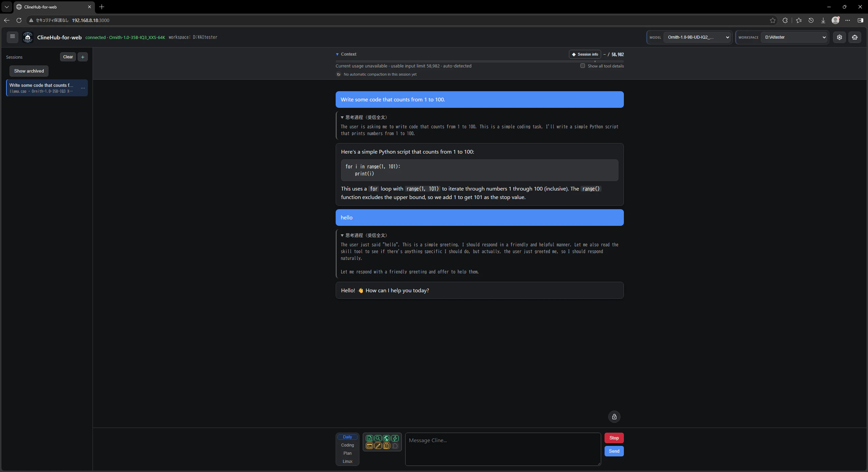The image size is (868, 472).
Task: Toggle the search tool magnifier icon
Action: tap(378, 438)
